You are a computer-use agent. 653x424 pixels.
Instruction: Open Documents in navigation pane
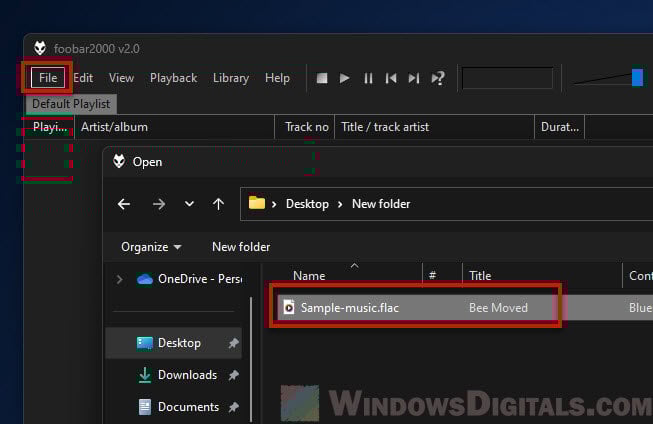point(179,407)
